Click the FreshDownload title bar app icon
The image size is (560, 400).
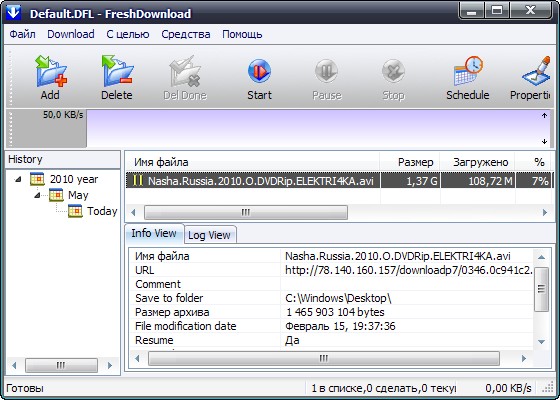click(x=13, y=12)
